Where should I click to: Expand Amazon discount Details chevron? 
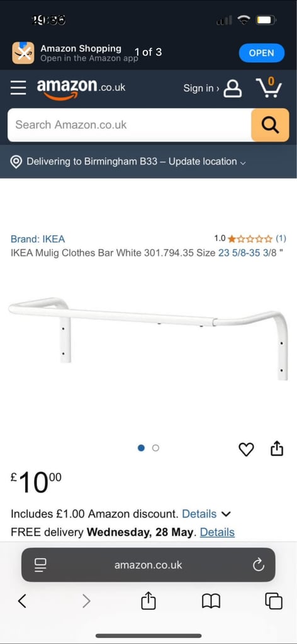pyautogui.click(x=227, y=514)
